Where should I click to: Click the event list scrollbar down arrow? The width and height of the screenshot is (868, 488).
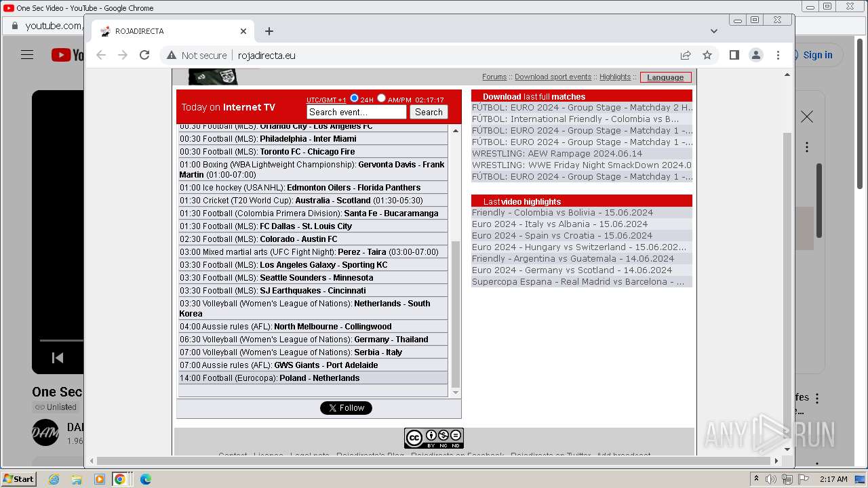pyautogui.click(x=456, y=392)
